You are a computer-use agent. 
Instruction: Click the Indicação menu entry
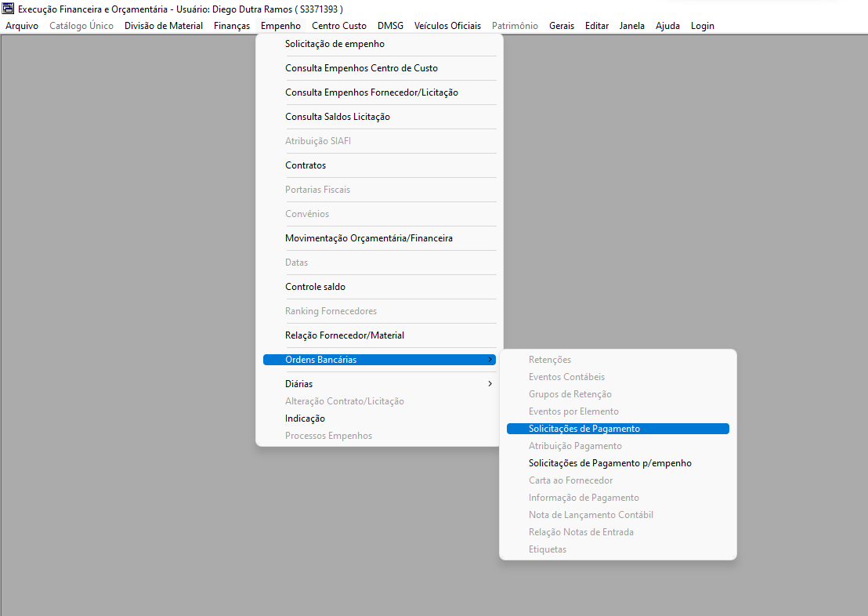click(x=305, y=419)
